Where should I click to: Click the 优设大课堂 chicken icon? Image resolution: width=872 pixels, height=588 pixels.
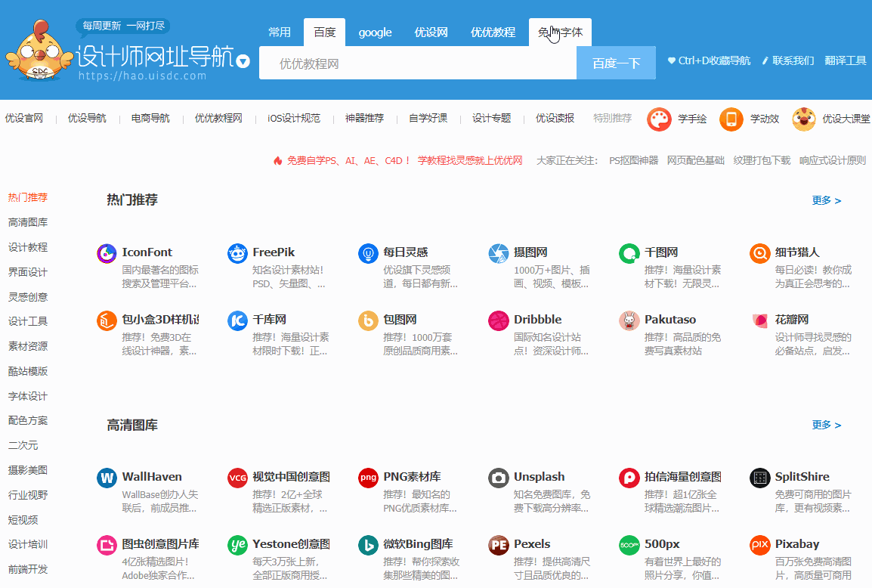click(x=803, y=119)
